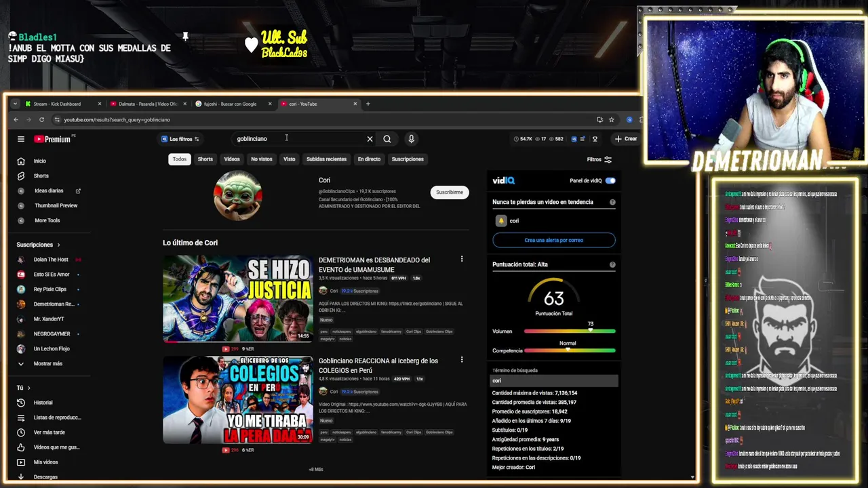The width and height of the screenshot is (868, 488).
Task: Click the Suscribirme button for Cori
Action: coord(450,192)
